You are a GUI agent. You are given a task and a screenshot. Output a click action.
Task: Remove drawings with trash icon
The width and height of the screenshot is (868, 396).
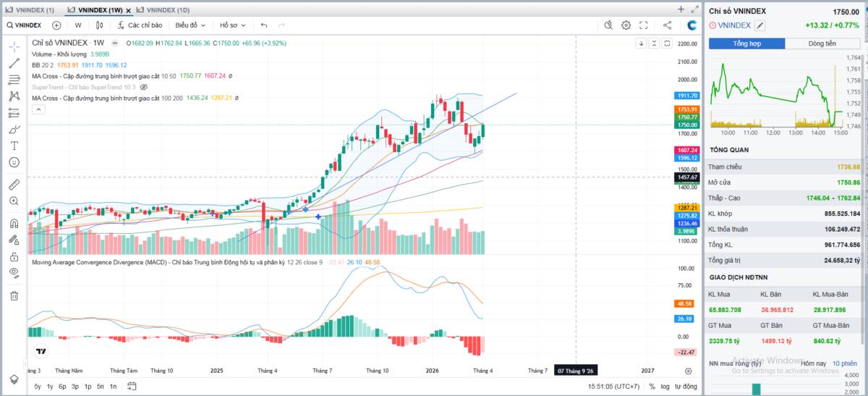point(14,295)
